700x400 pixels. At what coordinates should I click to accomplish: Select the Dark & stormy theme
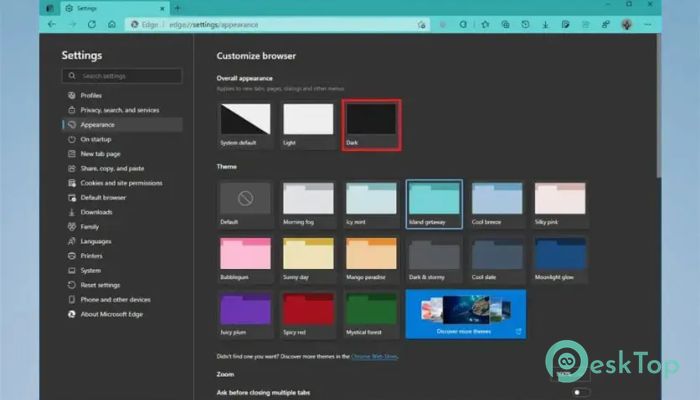(434, 259)
